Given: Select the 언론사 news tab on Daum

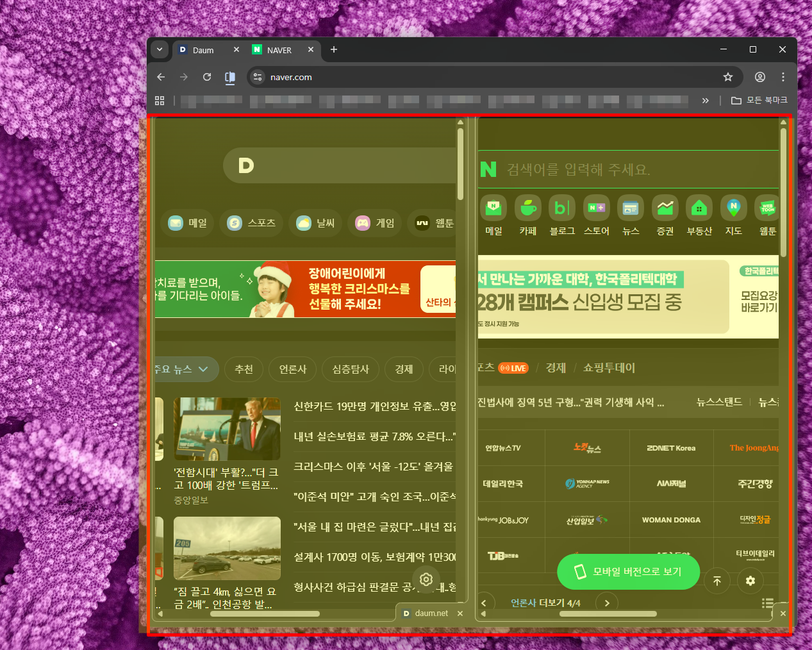Looking at the screenshot, I should click(293, 369).
